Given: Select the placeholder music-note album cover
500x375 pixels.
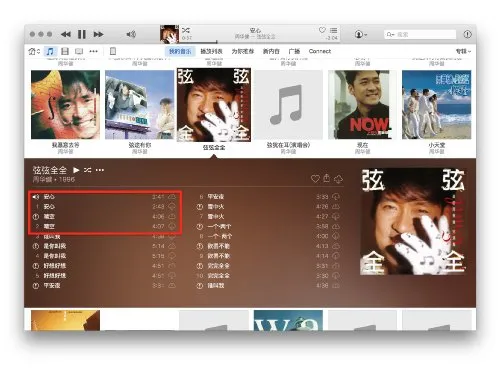Looking at the screenshot, I should point(288,104).
